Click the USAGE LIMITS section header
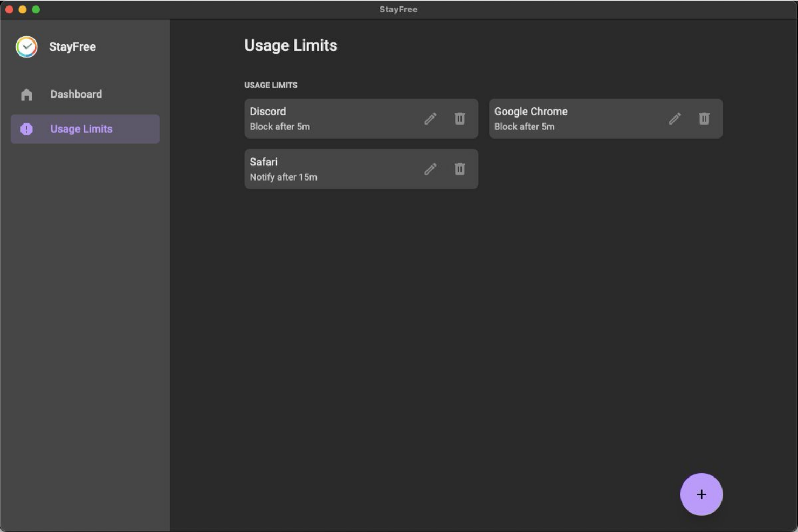 coord(271,85)
